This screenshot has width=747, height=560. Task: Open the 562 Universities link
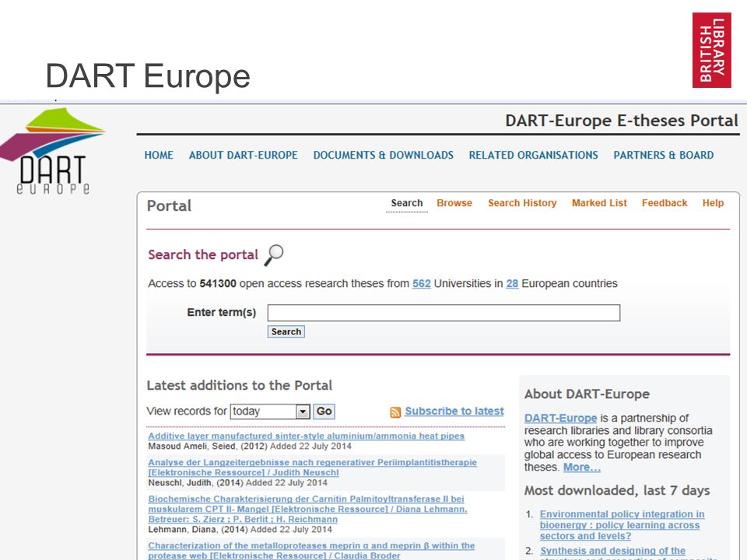pos(421,284)
